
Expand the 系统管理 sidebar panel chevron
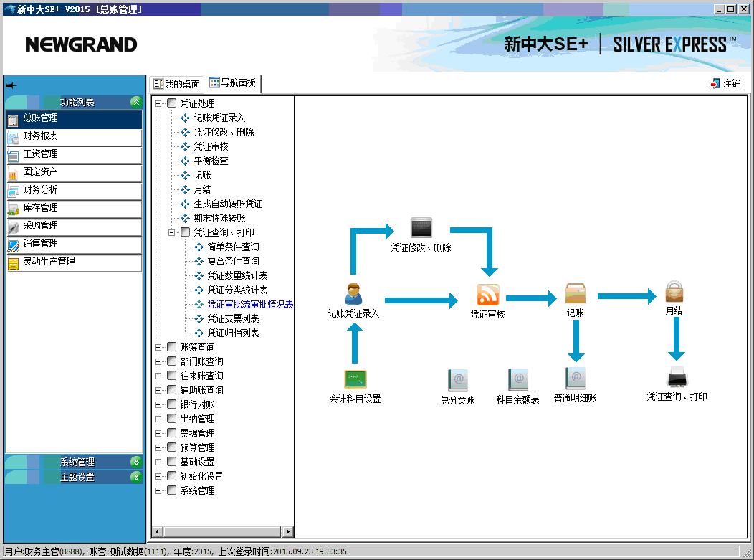tap(136, 462)
